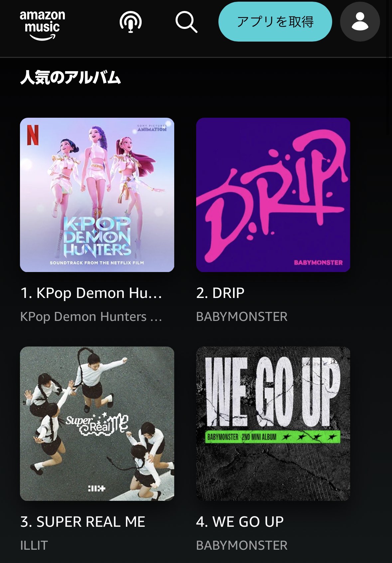Open artist BABYMONSTER under WE GO UP

click(x=242, y=545)
